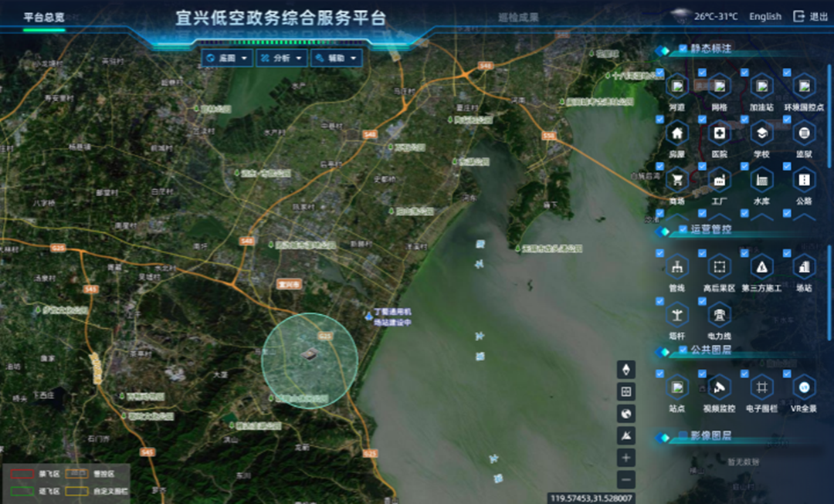Expand the 辅助 dropdown
This screenshot has height=504, width=834.
click(337, 58)
